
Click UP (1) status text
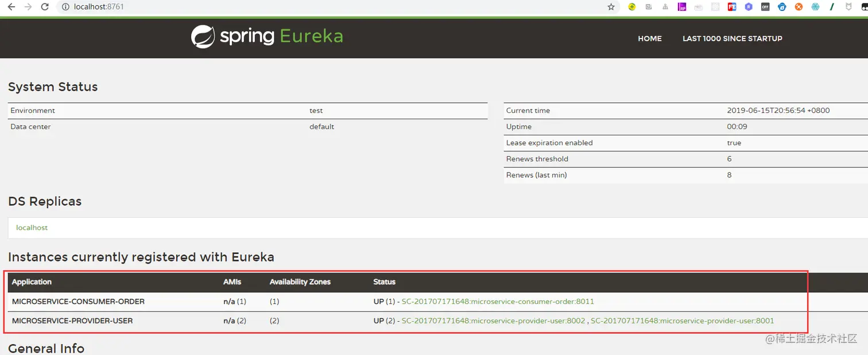click(384, 301)
